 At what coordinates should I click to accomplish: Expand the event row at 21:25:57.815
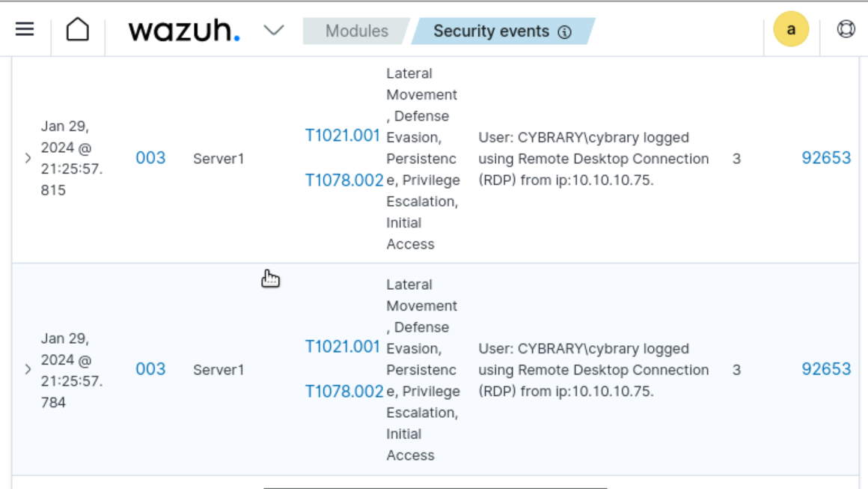pyautogui.click(x=28, y=158)
